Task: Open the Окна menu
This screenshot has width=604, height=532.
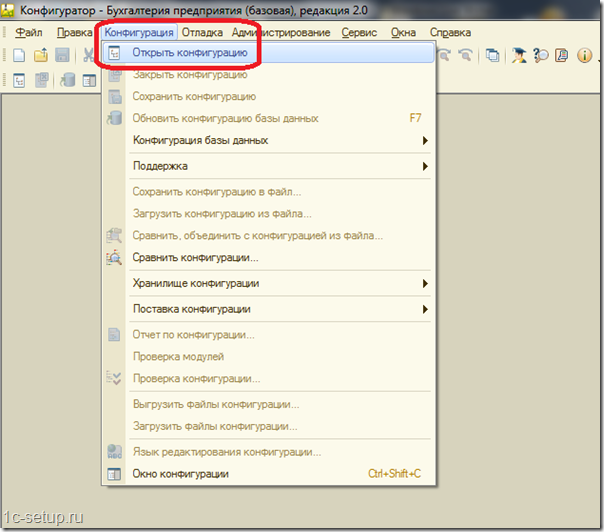Action: click(403, 32)
